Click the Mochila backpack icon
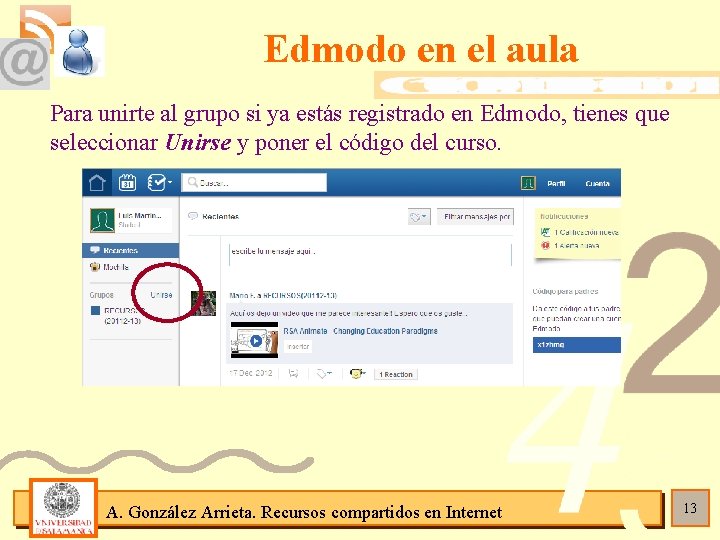Screen dimensions: 720x540 coord(95,267)
